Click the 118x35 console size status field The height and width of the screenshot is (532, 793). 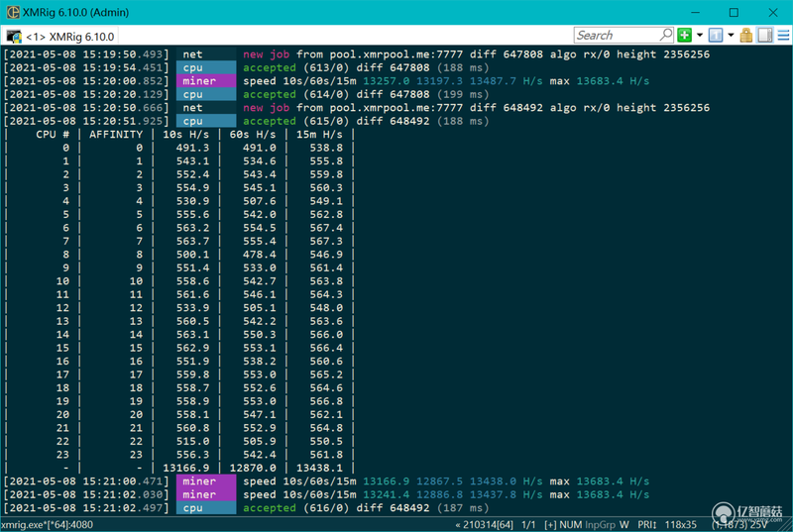click(x=680, y=525)
